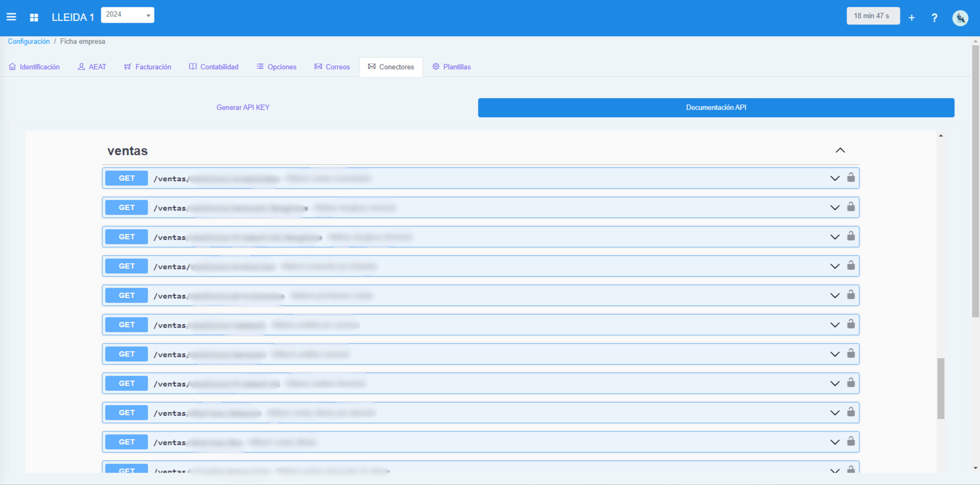Click the lock icon on last visible endpoint
The height and width of the screenshot is (485, 980).
coord(851,471)
